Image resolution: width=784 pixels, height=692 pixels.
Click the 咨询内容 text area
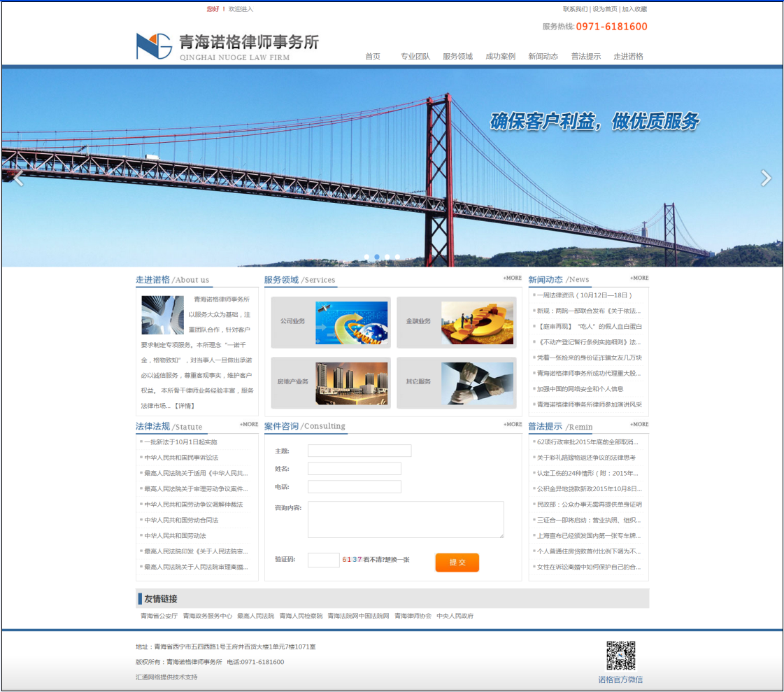coord(406,519)
